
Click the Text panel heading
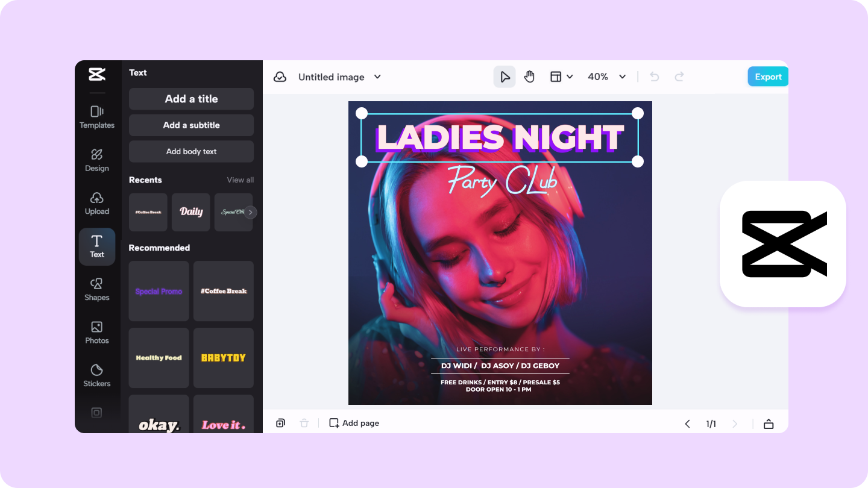(138, 72)
